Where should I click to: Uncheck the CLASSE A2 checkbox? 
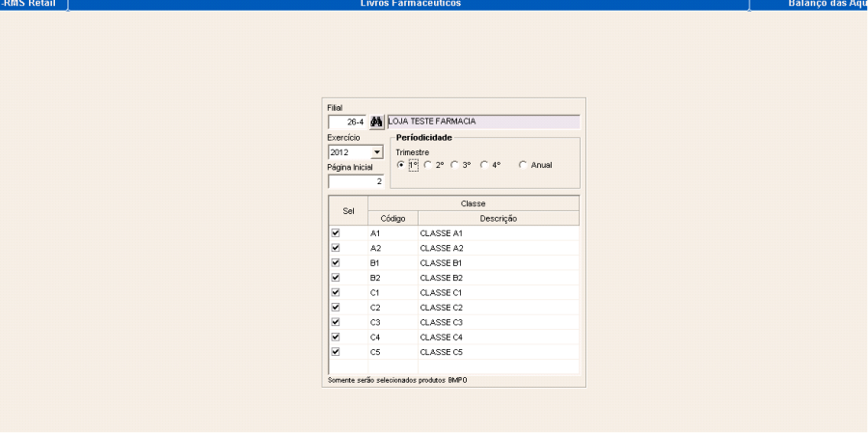point(336,248)
